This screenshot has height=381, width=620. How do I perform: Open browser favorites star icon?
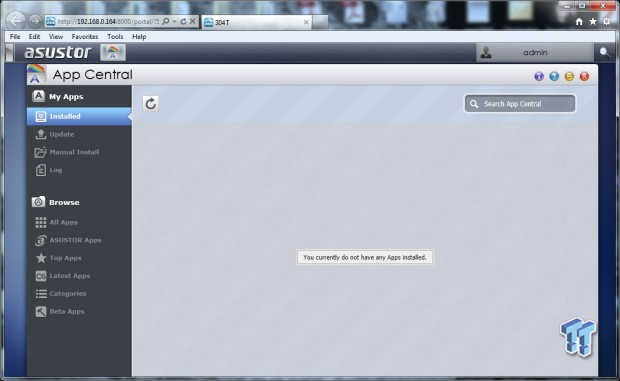[593, 22]
